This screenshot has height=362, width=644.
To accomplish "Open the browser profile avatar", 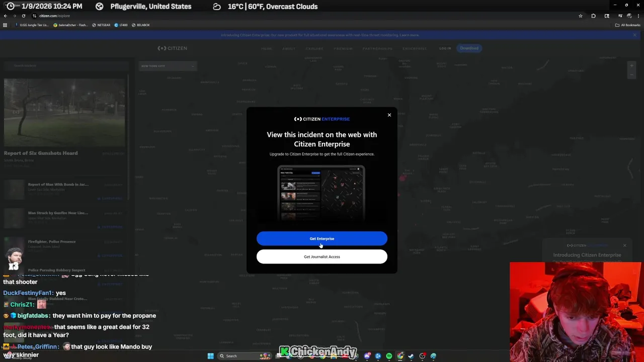I will pos(629,16).
